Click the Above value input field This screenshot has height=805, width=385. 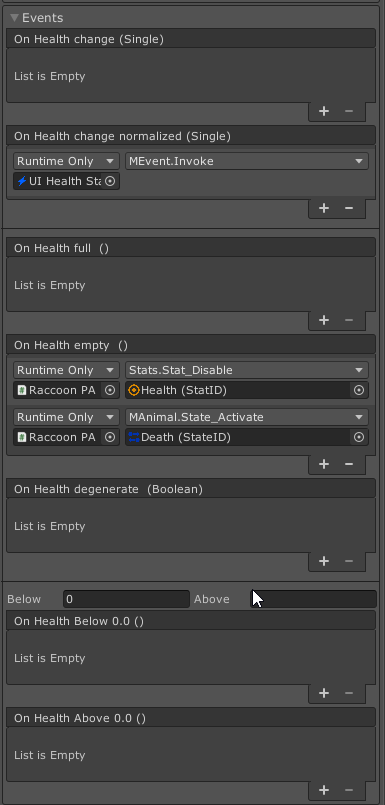point(314,599)
